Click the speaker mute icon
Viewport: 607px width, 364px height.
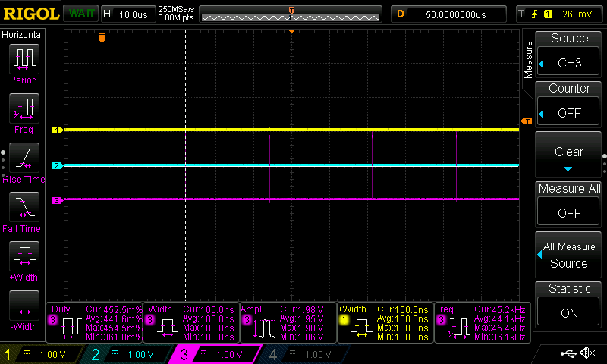click(x=587, y=353)
